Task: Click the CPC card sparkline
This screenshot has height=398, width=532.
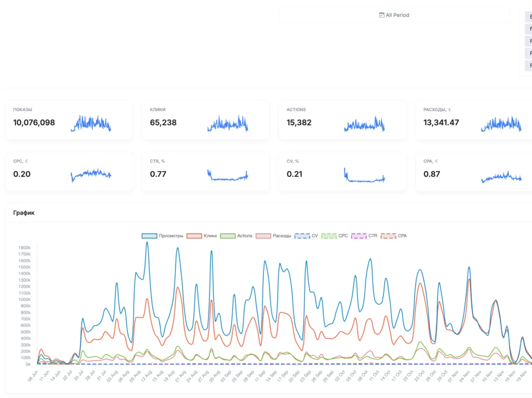Action: [x=91, y=175]
